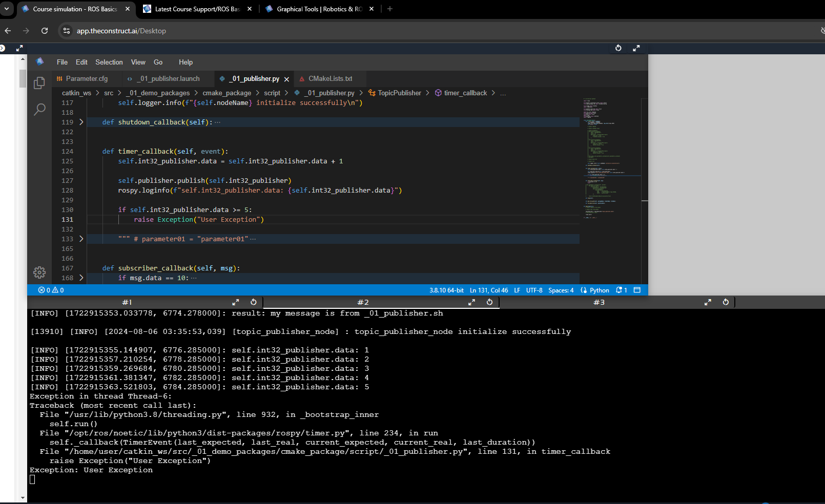825x504 pixels.
Task: Reload the browser page
Action: point(45,31)
